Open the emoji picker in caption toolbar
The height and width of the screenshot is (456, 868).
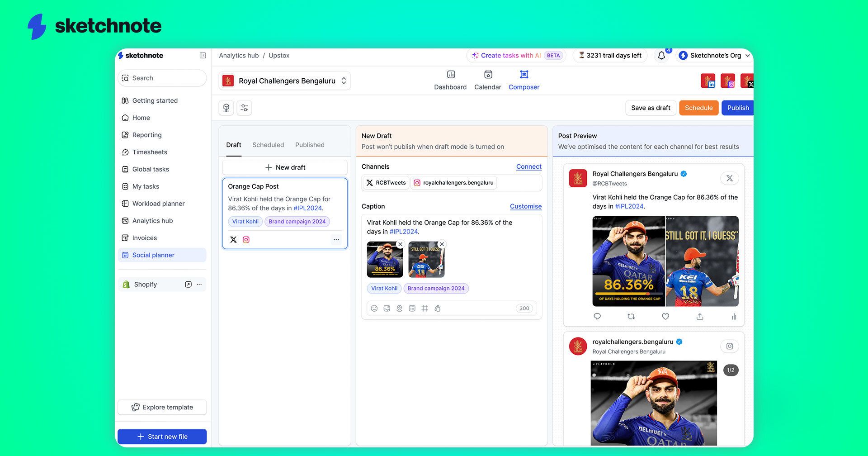pos(374,309)
